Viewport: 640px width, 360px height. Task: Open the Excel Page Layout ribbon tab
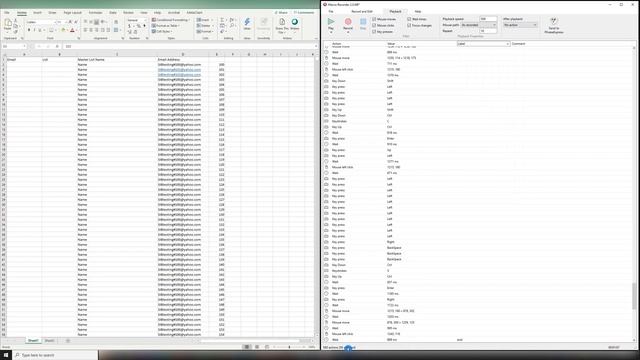pos(72,13)
